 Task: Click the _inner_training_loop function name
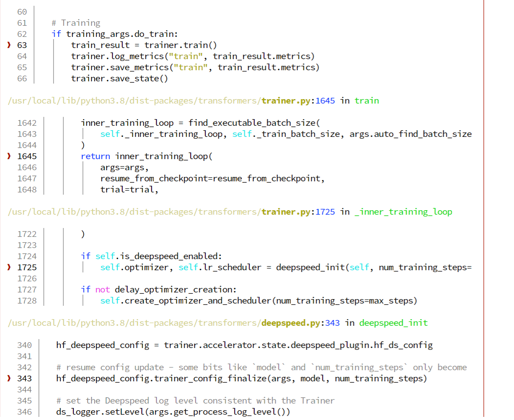tap(403, 212)
